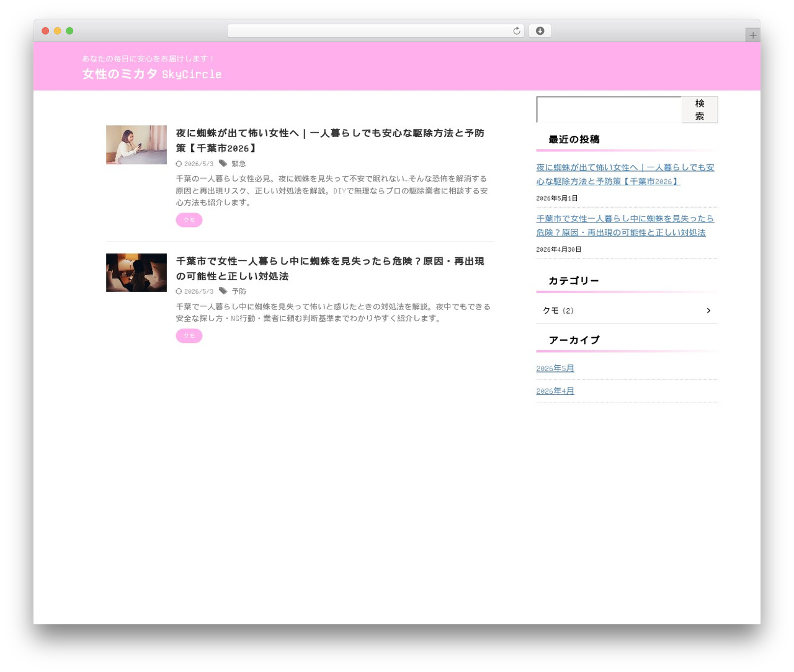
Task: Click the update clock icon on second post
Action: [179, 291]
